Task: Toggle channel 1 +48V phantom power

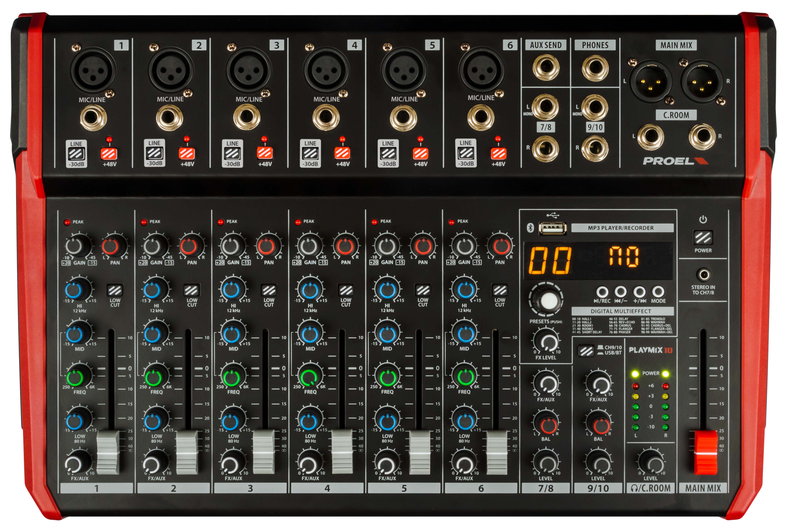Action: (x=109, y=154)
